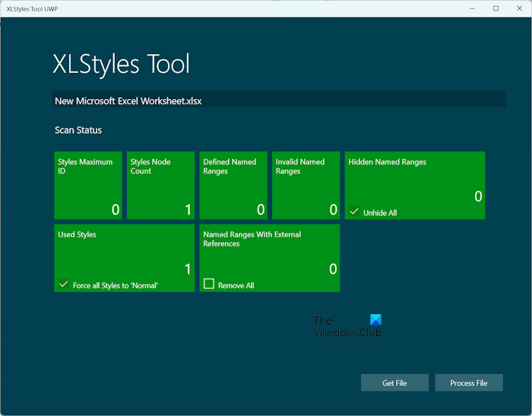Maximize the XLStyles Tool window
This screenshot has height=416, width=532.
(496, 8)
